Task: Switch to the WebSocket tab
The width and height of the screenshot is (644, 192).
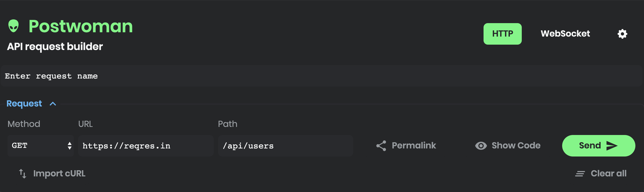Action: [x=565, y=34]
